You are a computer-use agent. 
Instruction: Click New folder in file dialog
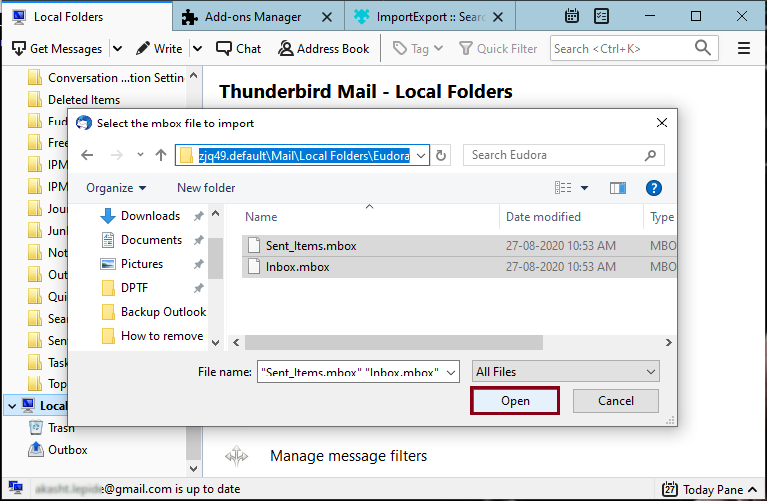(206, 188)
